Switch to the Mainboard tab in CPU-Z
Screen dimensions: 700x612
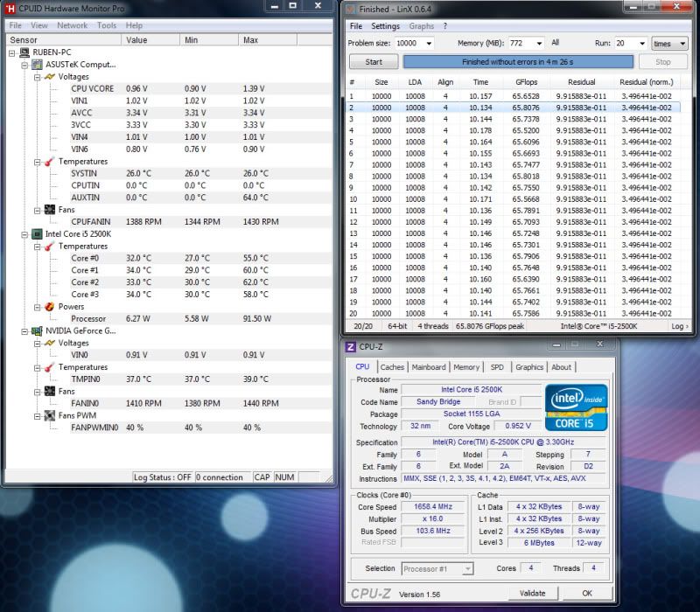click(429, 367)
